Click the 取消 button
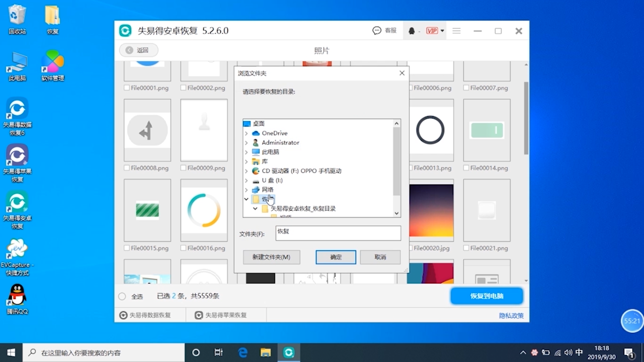Screen dimensions: 644x362 coord(380,257)
